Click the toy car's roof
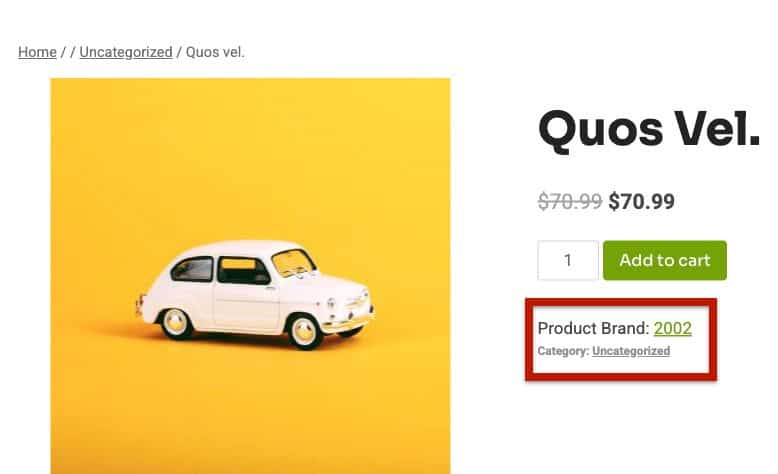 coord(243,248)
